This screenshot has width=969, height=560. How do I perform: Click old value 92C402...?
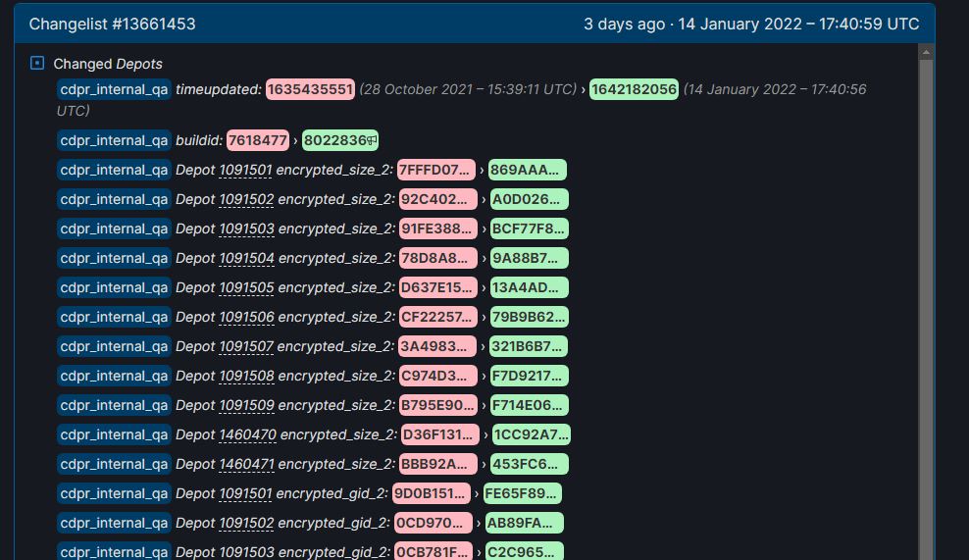[x=438, y=200]
